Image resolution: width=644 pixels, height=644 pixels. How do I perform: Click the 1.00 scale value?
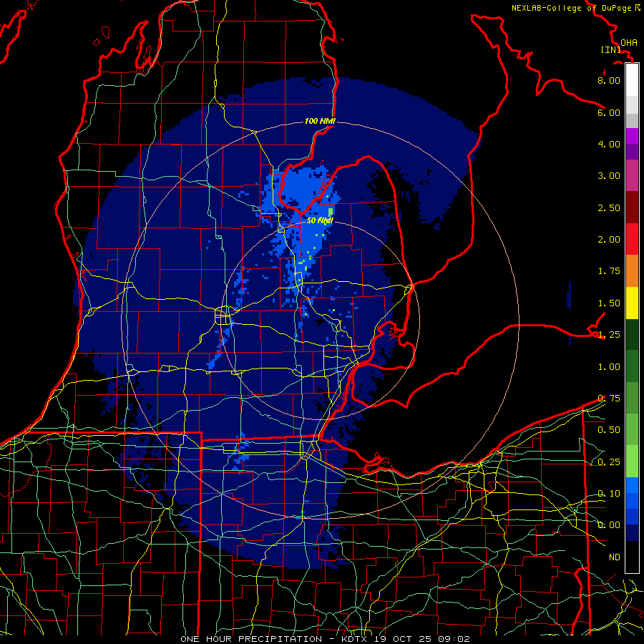click(x=609, y=367)
